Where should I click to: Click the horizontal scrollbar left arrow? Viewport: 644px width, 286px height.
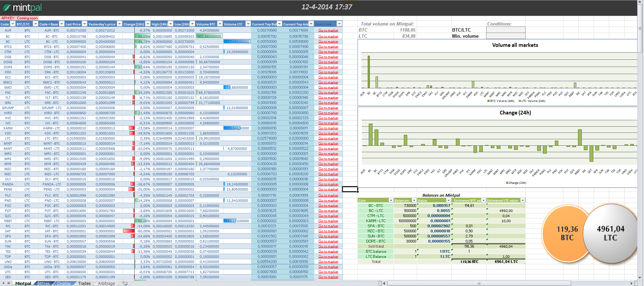[x=384, y=283]
